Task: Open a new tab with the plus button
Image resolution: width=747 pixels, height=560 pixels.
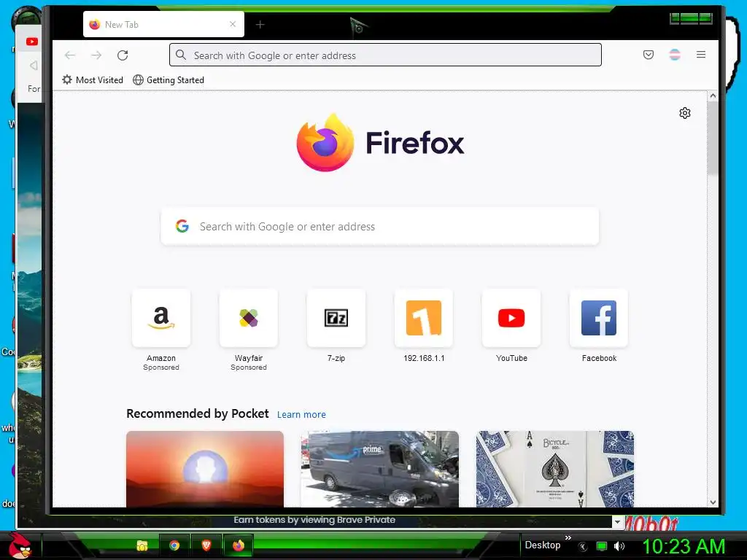Action: [x=260, y=24]
